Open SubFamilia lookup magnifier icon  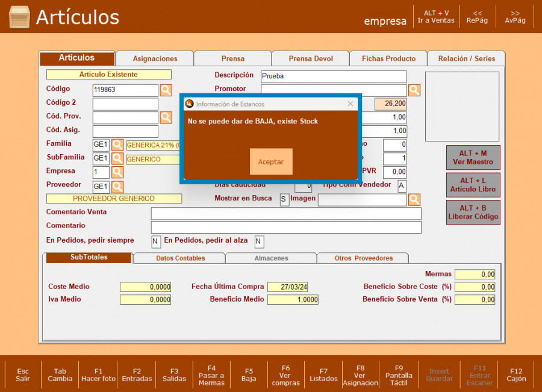[117, 159]
